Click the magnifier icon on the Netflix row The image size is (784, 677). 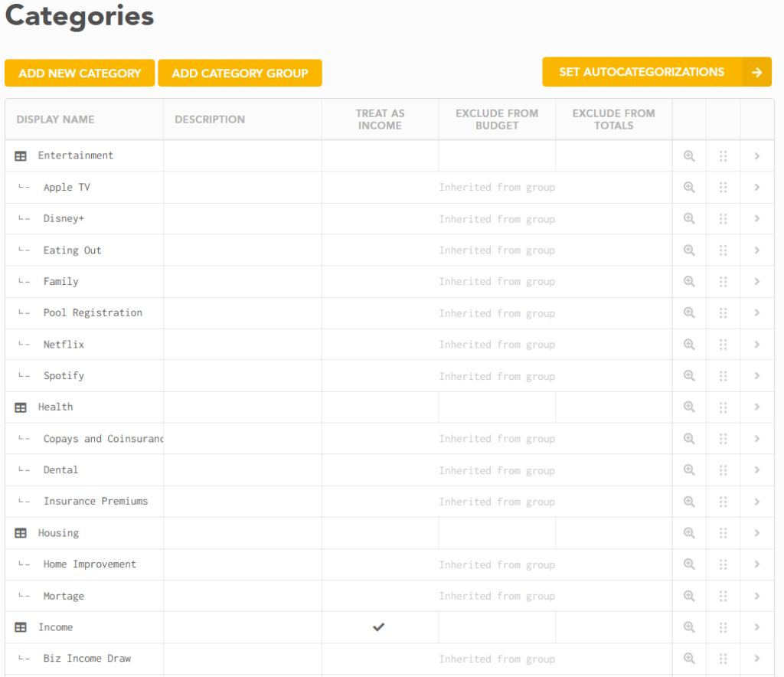[688, 344]
